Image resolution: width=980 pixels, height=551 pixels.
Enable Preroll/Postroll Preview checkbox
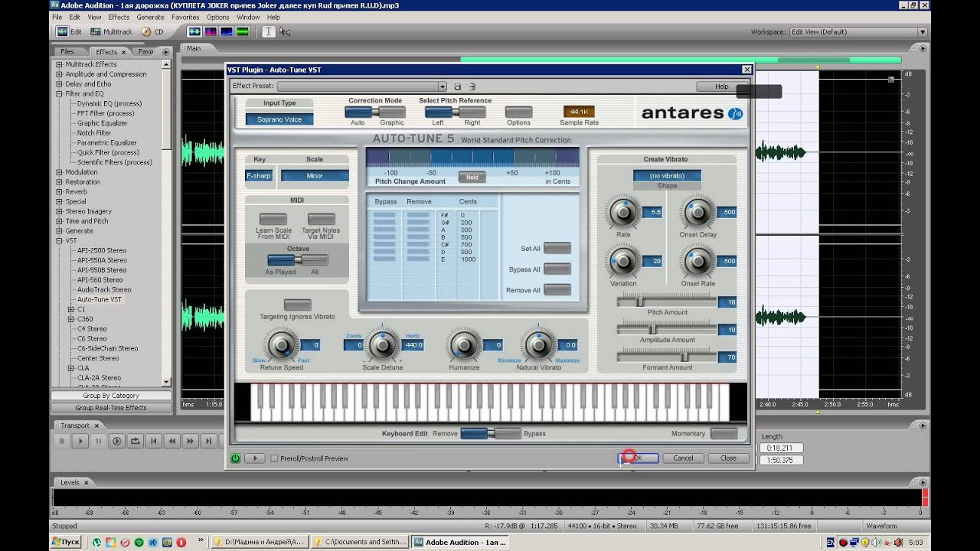tap(274, 458)
